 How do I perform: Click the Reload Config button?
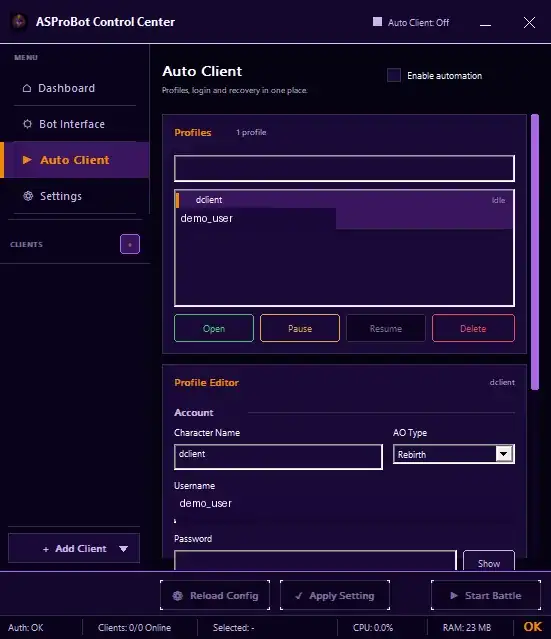tap(215, 595)
